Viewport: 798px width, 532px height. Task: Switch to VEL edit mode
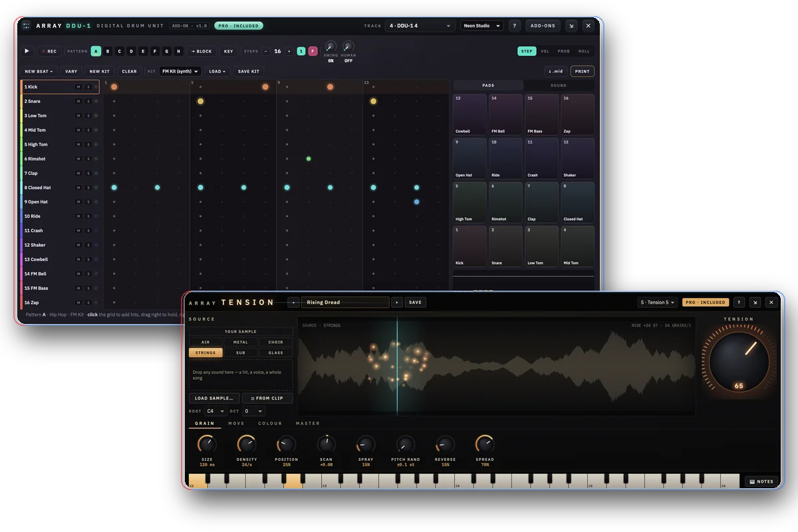[545, 51]
